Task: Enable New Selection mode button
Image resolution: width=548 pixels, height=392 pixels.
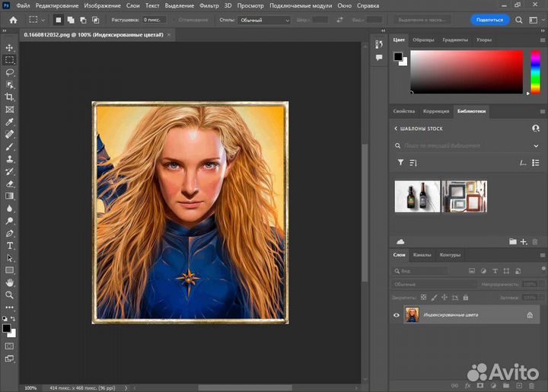Action: [x=59, y=20]
